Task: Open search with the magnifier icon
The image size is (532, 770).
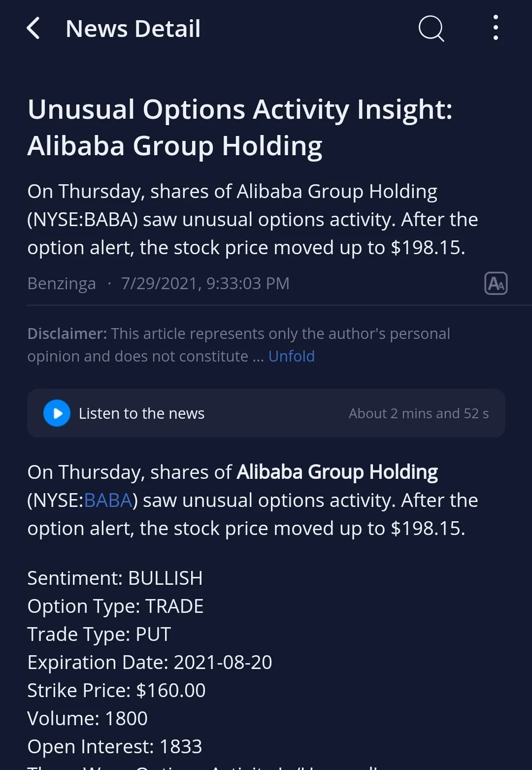Action: [x=431, y=28]
